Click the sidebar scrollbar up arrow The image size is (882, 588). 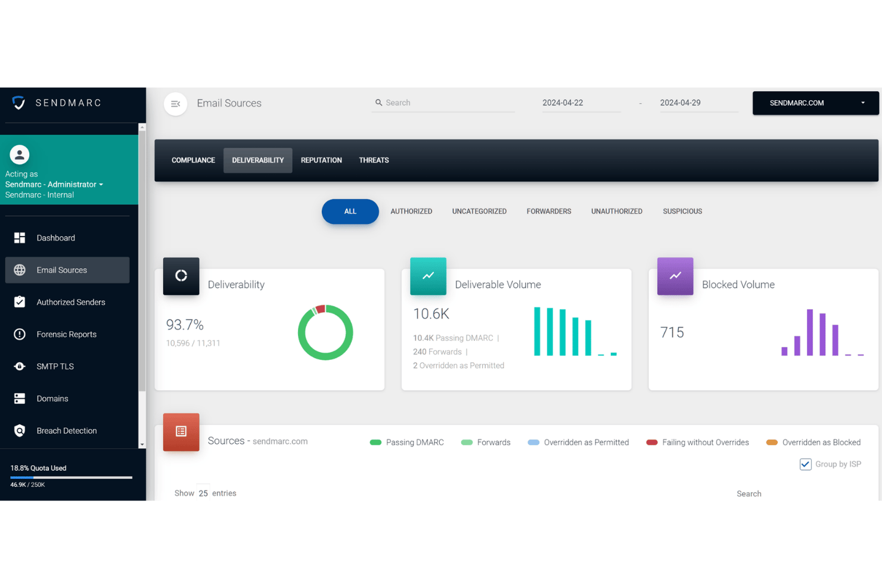142,127
